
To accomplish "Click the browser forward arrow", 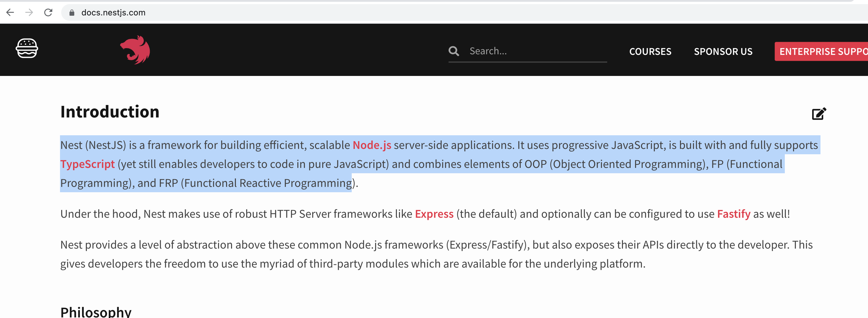I will tap(29, 12).
